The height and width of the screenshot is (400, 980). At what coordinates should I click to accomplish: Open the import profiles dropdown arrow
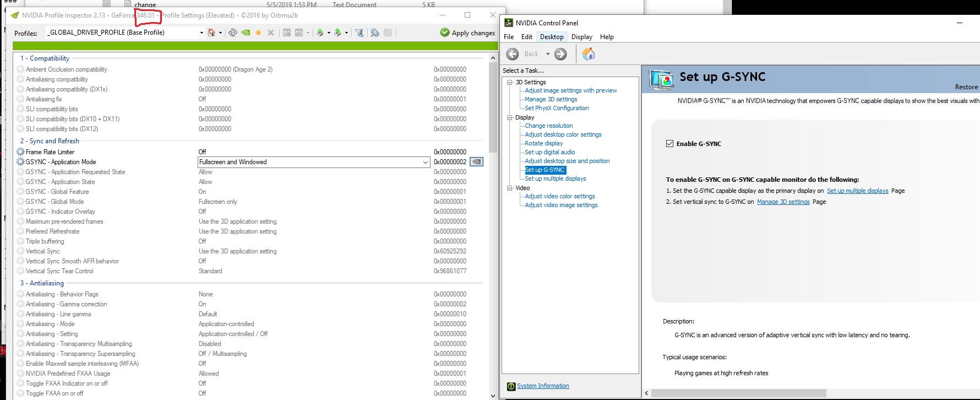tap(346, 33)
